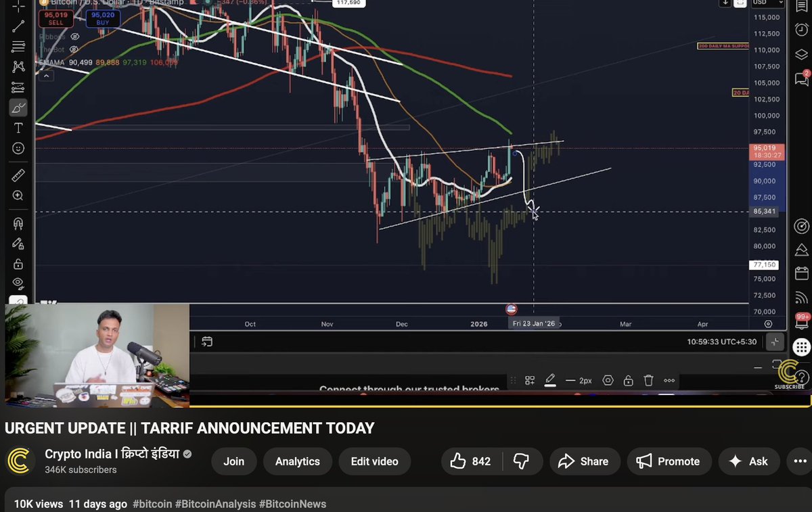Screen dimensions: 812x512
Task: Activate the Zoom In magnifier tool
Action: [x=18, y=196]
